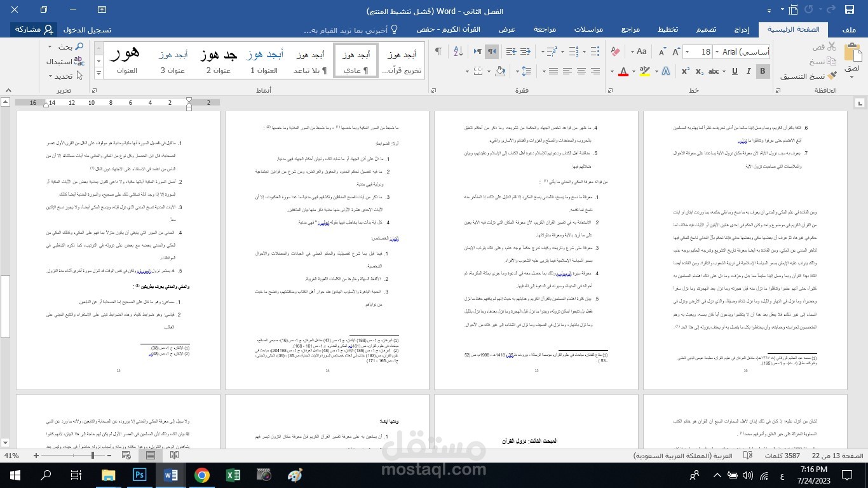
Task: Click the Clear All Formatting eraser icon
Action: pos(615,51)
